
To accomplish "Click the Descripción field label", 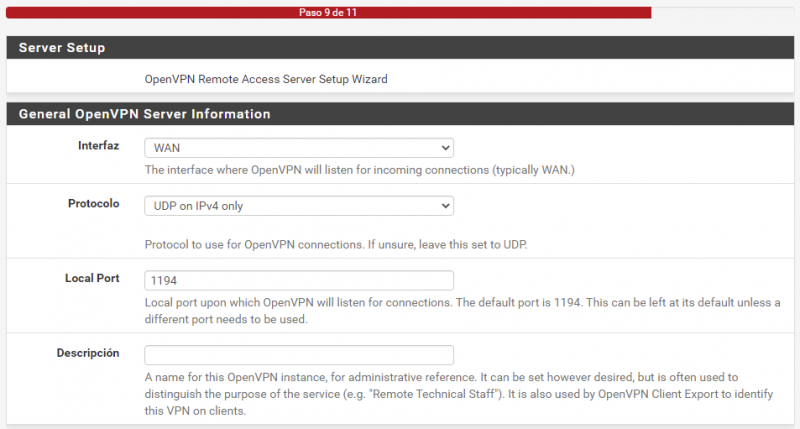I will 88,353.
